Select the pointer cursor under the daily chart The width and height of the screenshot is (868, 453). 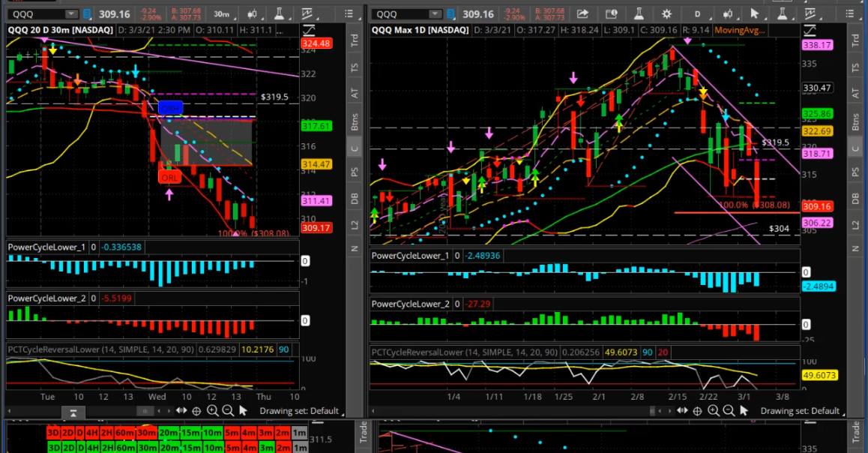coord(744,411)
